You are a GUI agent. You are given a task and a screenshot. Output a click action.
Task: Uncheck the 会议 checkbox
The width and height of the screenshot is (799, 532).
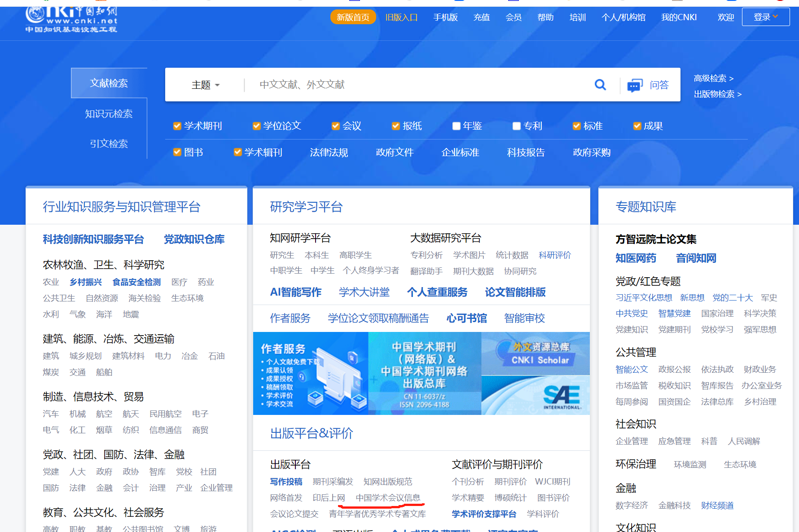click(335, 126)
